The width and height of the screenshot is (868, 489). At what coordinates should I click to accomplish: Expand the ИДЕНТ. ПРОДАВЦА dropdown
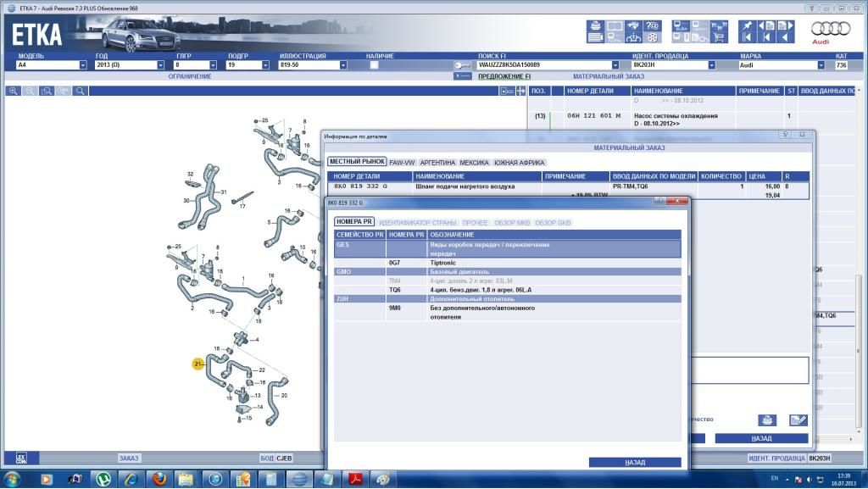(712, 65)
